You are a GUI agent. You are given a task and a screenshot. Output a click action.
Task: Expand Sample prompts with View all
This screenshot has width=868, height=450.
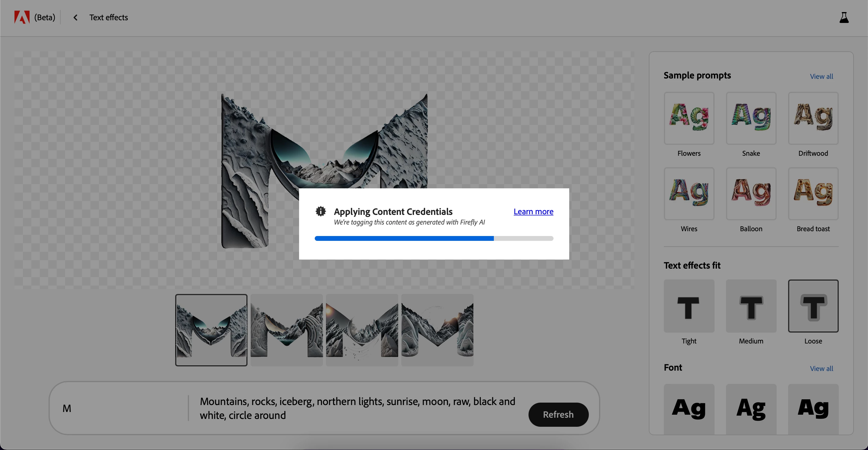[821, 77]
